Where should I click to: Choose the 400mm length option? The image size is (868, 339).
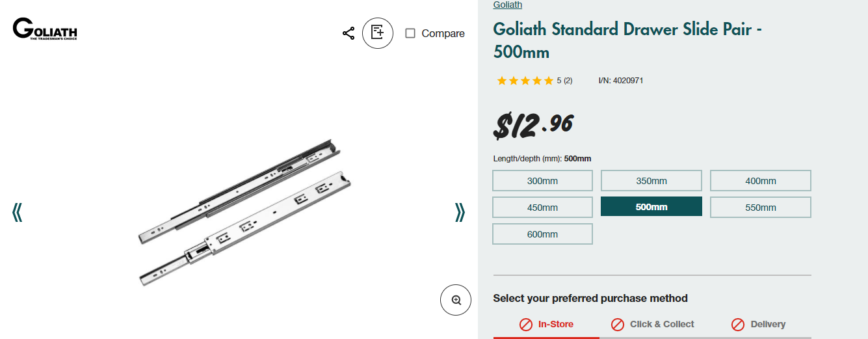click(x=760, y=181)
